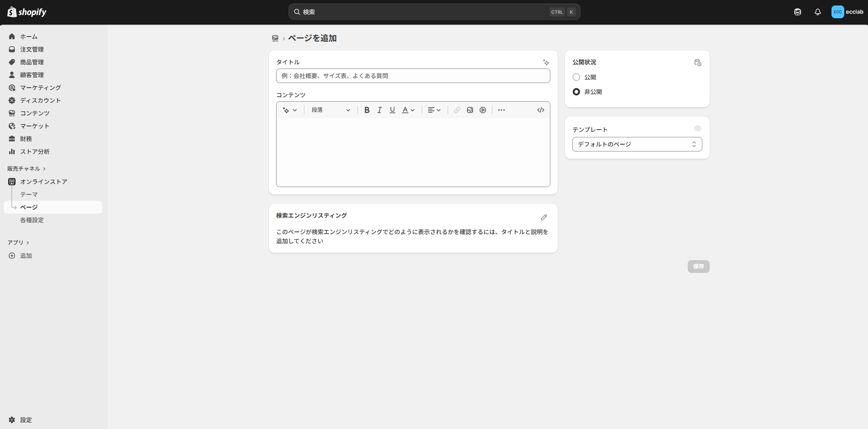Expand the text alignment dropdown

[x=434, y=110]
